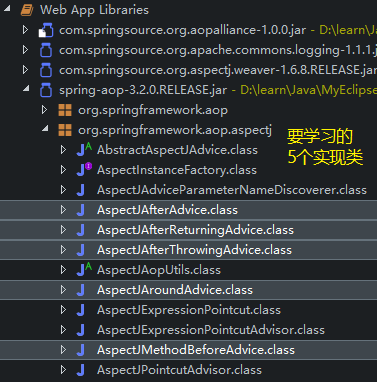Viewport: 377px width, 382px height.
Task: Click the AspectJAroundAdvice class icon
Action: pyautogui.click(x=80, y=290)
